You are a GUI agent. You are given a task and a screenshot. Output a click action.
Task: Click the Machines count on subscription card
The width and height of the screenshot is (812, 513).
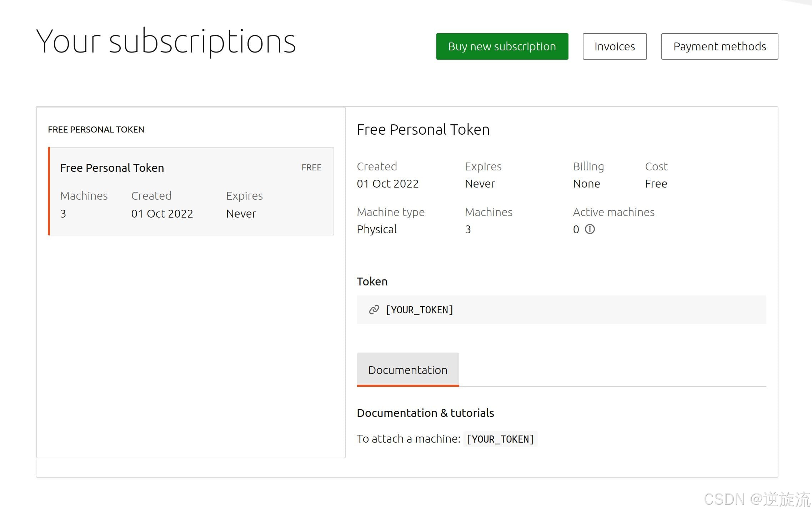63,214
